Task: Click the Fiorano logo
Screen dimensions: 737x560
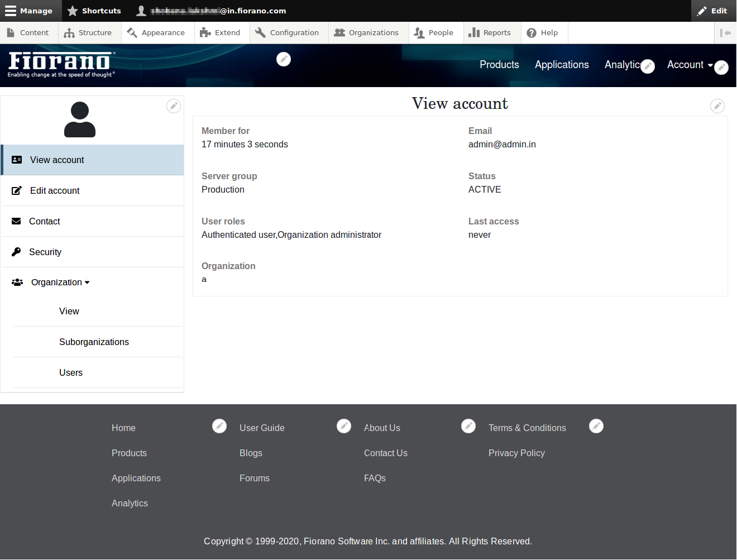Action: click(x=61, y=65)
